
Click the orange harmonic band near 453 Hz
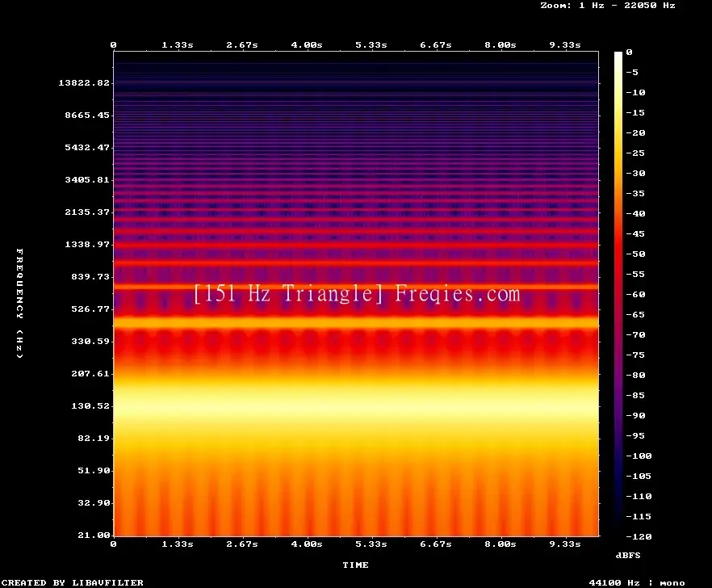coord(356,322)
